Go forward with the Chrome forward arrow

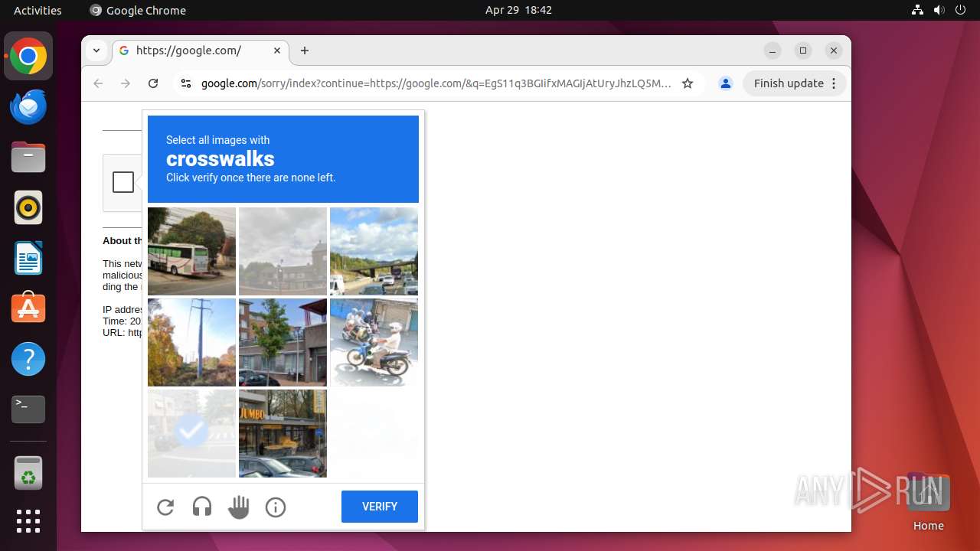[126, 83]
